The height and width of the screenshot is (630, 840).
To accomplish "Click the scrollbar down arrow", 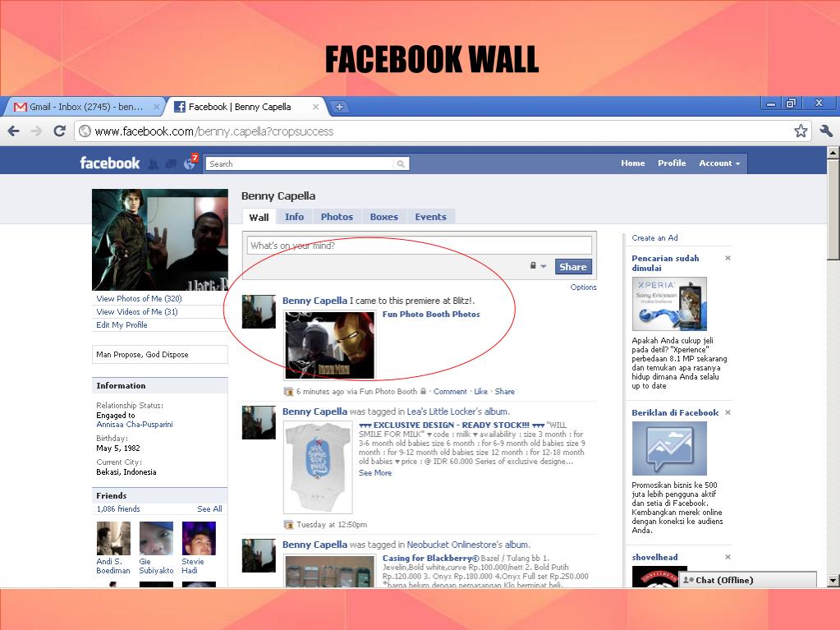I will click(833, 581).
